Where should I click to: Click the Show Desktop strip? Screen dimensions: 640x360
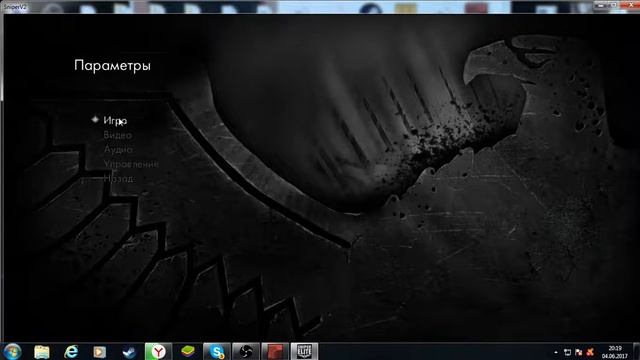coord(636,351)
